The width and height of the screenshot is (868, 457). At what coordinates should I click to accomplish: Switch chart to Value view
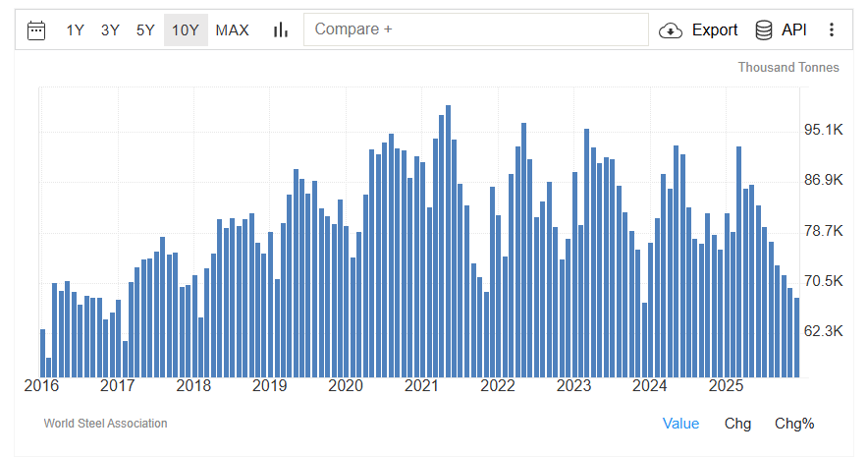click(680, 424)
